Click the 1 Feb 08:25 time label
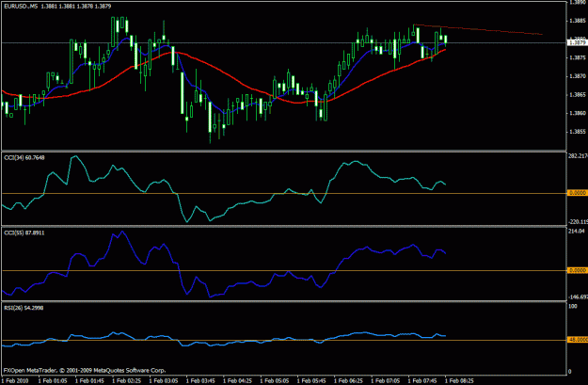This screenshot has height=385, width=588. pos(460,380)
